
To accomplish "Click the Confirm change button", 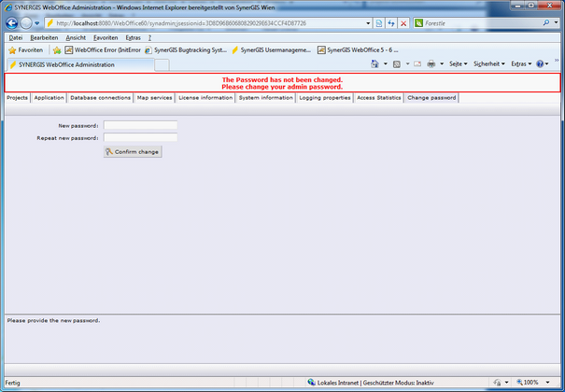I will click(x=133, y=152).
